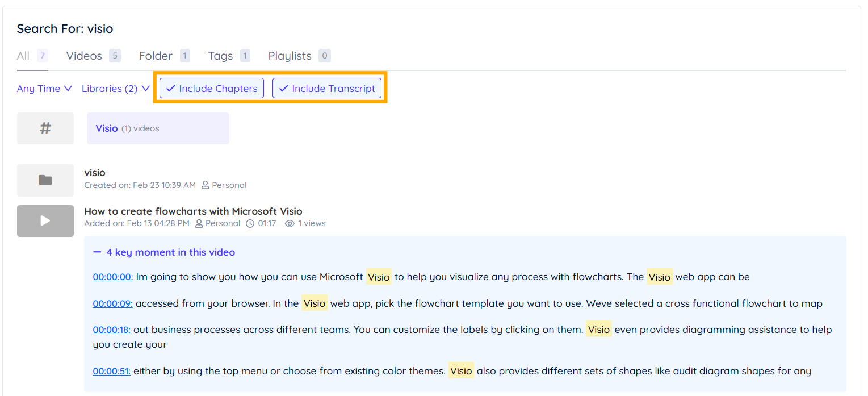Open the visio folder icon
Viewport: 868px width, 396px height.
click(x=45, y=180)
